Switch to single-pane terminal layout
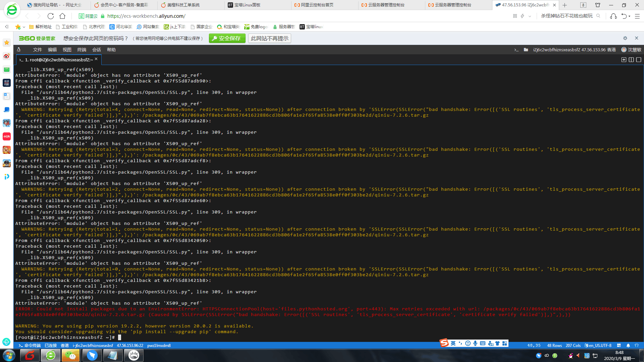644x362 pixels. (x=638, y=60)
